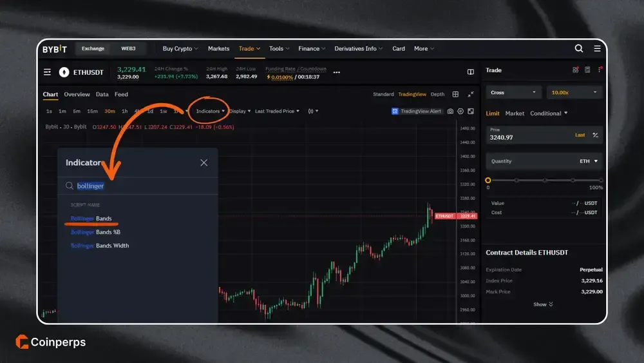The width and height of the screenshot is (644, 363).
Task: Select the Depth chart view
Action: point(437,94)
